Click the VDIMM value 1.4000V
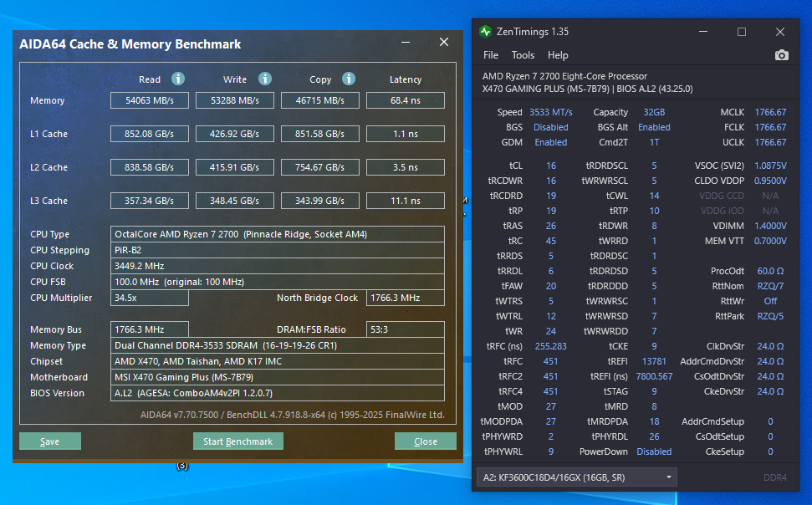The width and height of the screenshot is (812, 505). 770,226
